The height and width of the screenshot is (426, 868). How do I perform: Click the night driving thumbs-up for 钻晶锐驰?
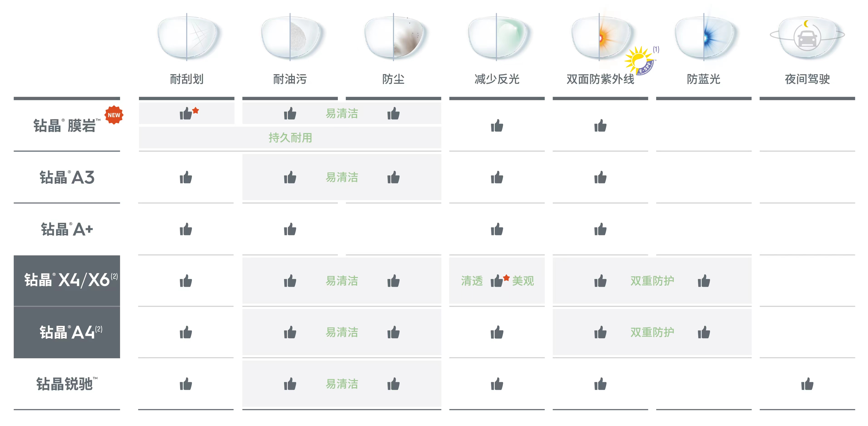coord(807,384)
